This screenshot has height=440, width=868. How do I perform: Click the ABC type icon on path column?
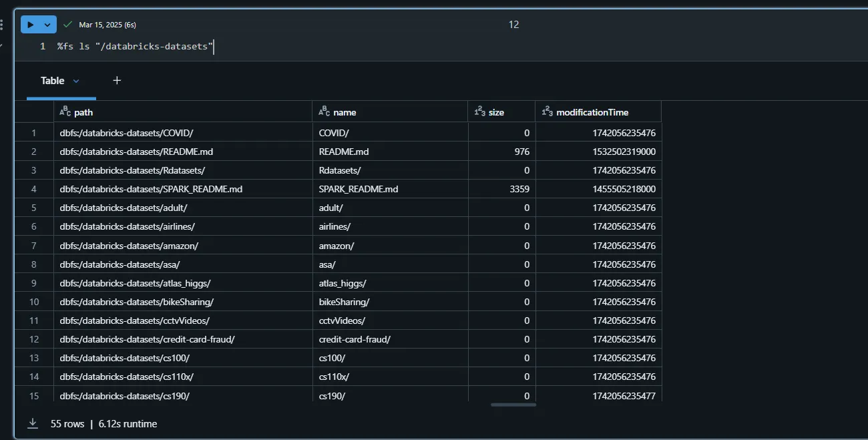(65, 112)
